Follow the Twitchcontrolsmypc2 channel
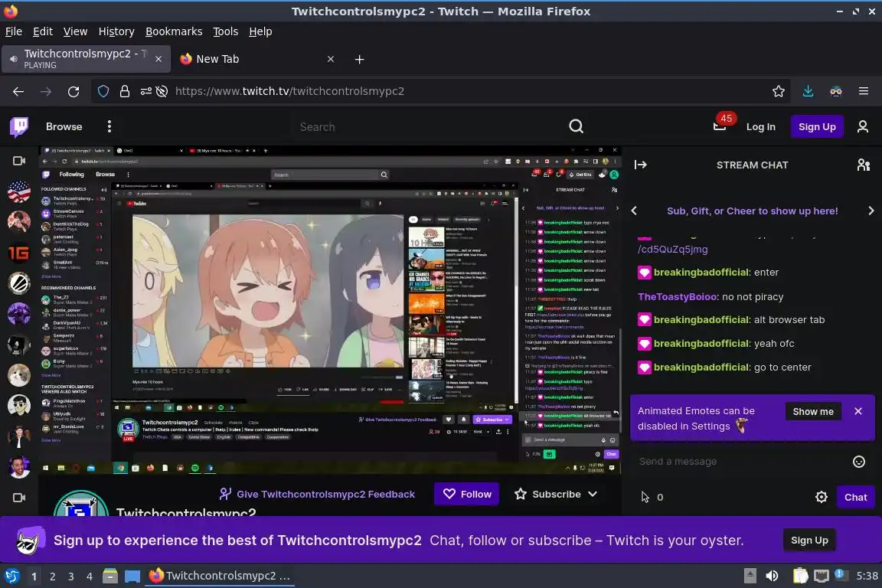The width and height of the screenshot is (882, 588). click(x=467, y=494)
